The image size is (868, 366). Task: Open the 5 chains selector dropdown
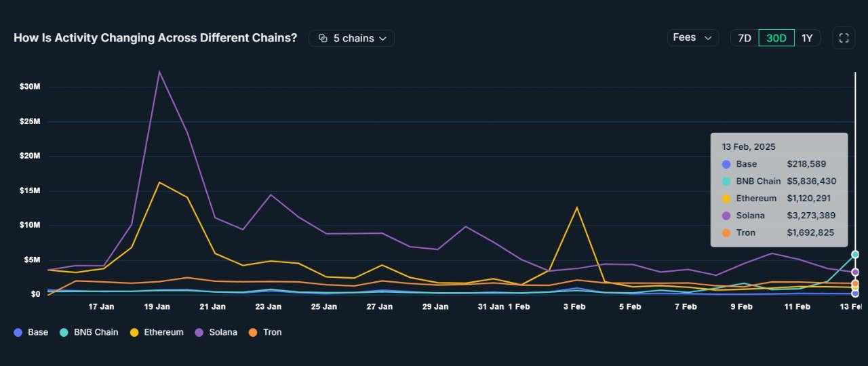[x=351, y=39]
